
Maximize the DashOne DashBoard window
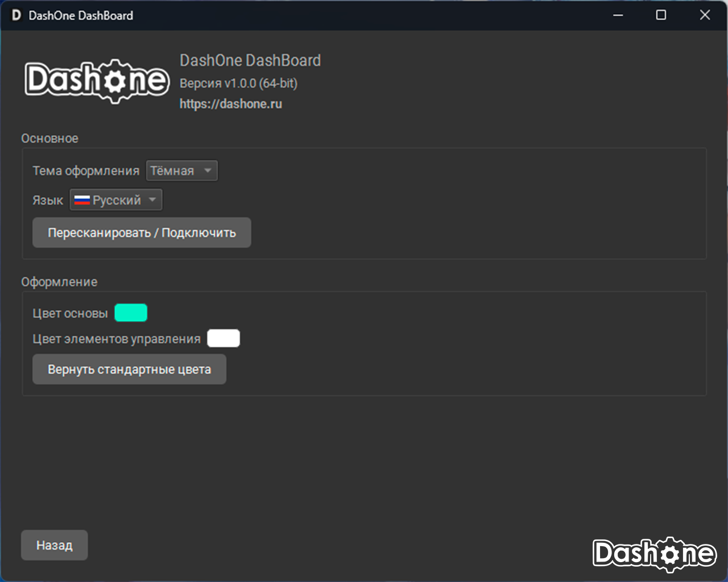pos(661,15)
